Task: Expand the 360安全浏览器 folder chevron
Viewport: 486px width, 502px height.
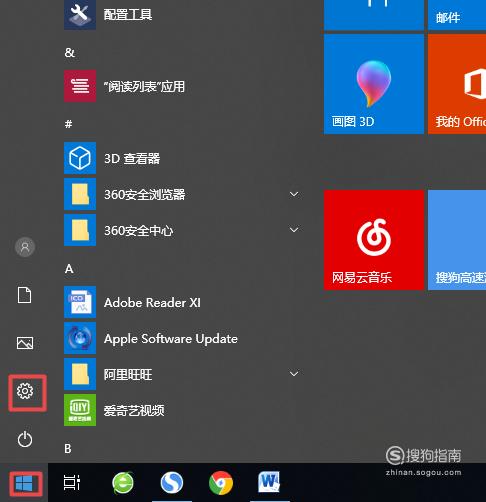Action: tap(294, 194)
